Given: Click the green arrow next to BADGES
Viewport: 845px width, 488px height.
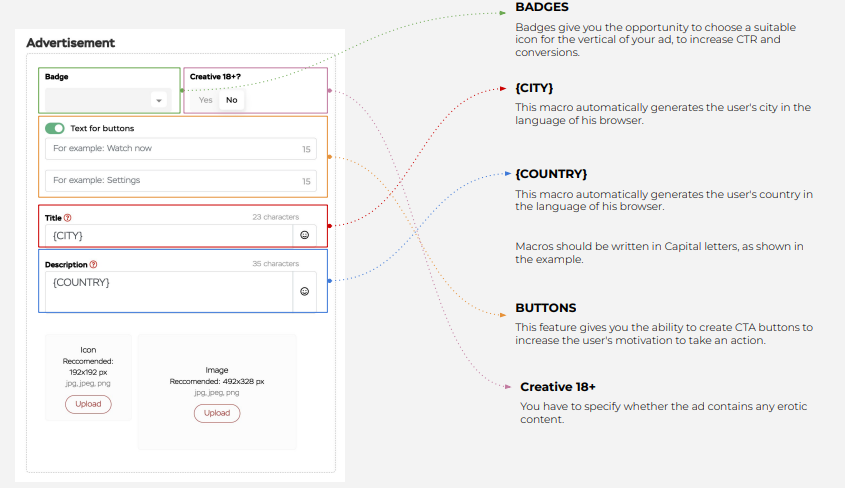Looking at the screenshot, I should click(503, 13).
